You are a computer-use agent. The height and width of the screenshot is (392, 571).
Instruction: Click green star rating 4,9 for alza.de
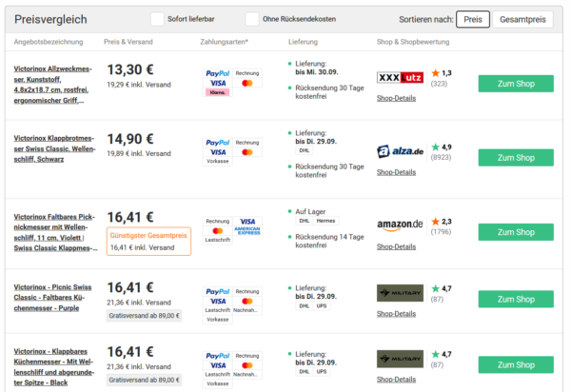(x=441, y=147)
